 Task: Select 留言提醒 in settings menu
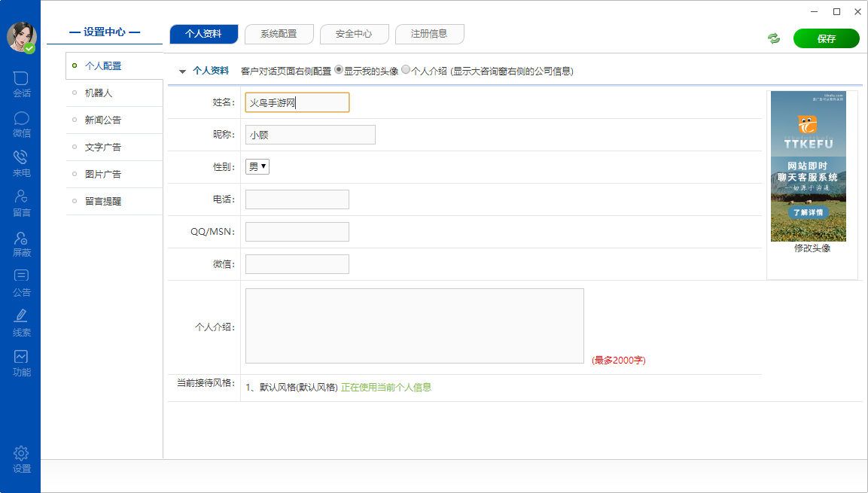coord(114,202)
